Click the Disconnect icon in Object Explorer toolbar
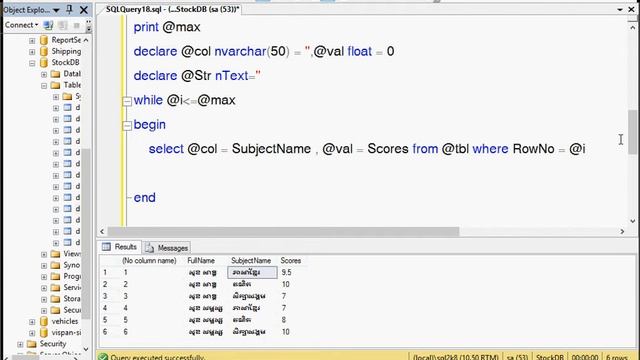 click(x=62, y=25)
